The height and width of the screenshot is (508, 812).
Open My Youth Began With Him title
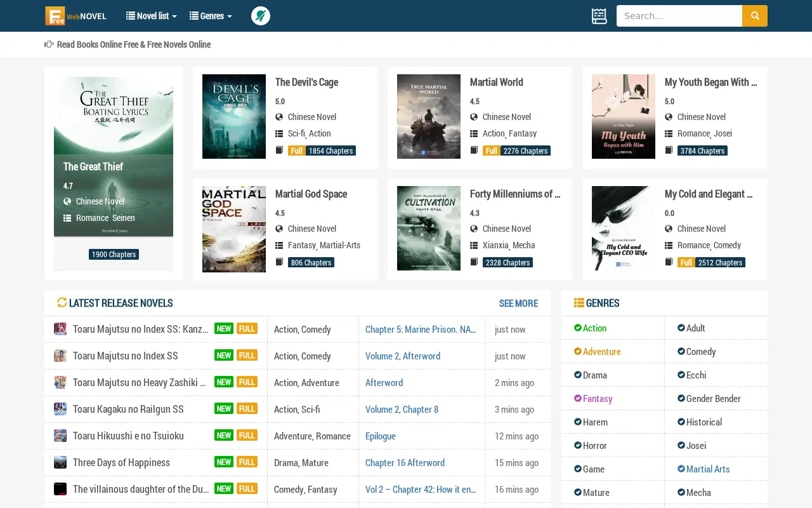point(710,82)
